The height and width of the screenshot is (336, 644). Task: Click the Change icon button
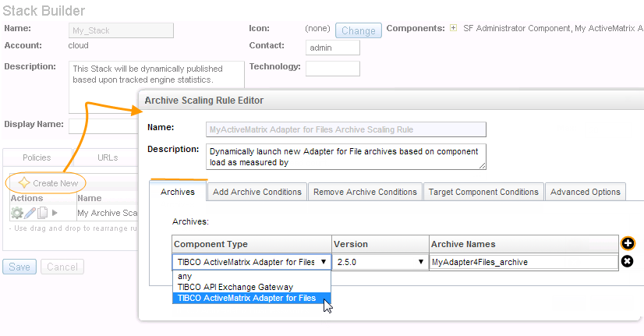[359, 30]
